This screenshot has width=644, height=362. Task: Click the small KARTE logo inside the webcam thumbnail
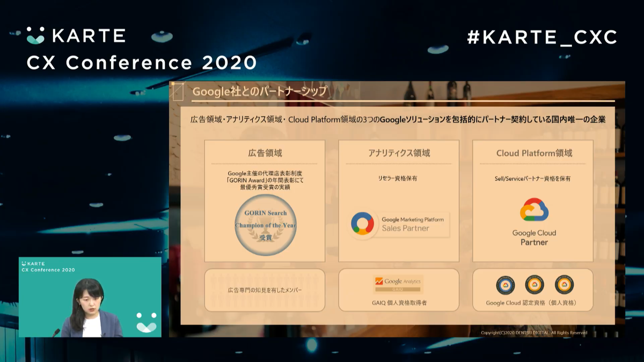pyautogui.click(x=33, y=263)
